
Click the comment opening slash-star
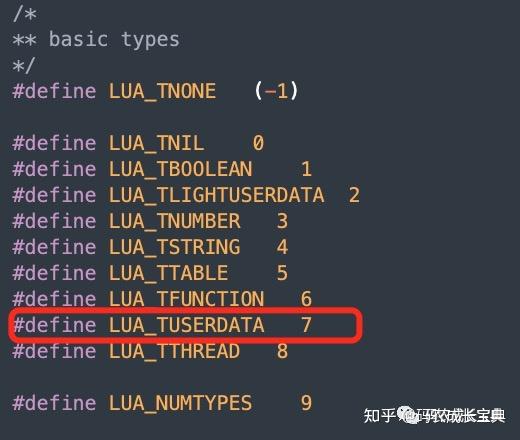click(x=25, y=14)
